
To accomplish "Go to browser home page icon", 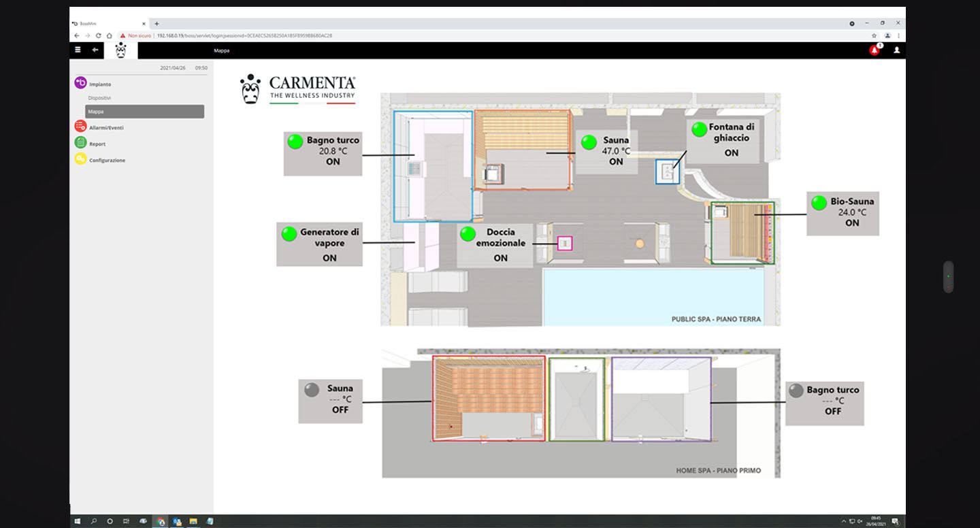I will pos(109,35).
